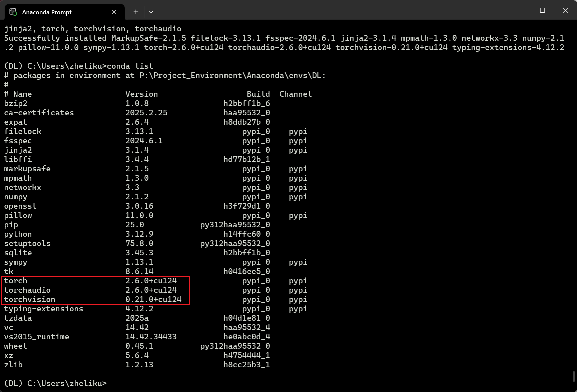Image resolution: width=577 pixels, height=392 pixels.
Task: Click 'ca-certificates' package name
Action: [39, 113]
